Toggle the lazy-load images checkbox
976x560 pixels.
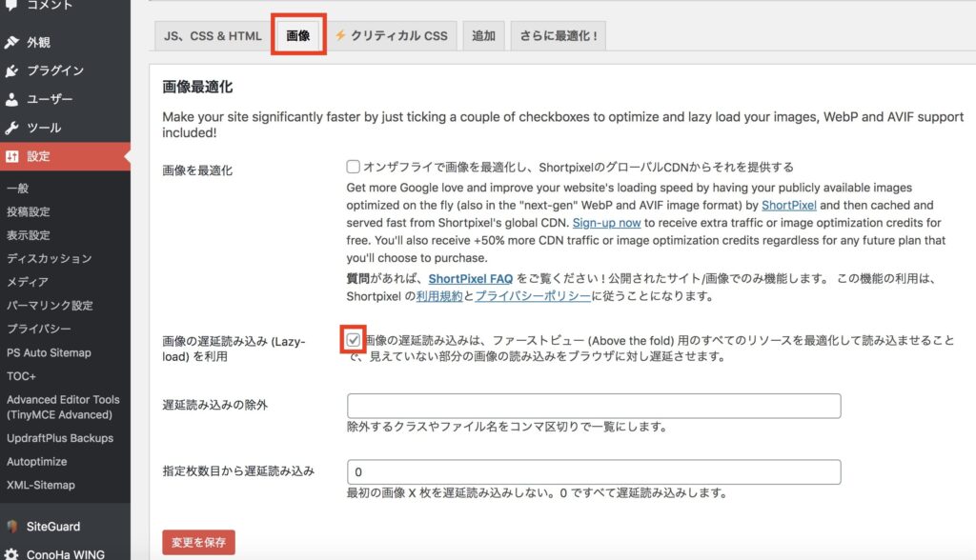(x=353, y=340)
